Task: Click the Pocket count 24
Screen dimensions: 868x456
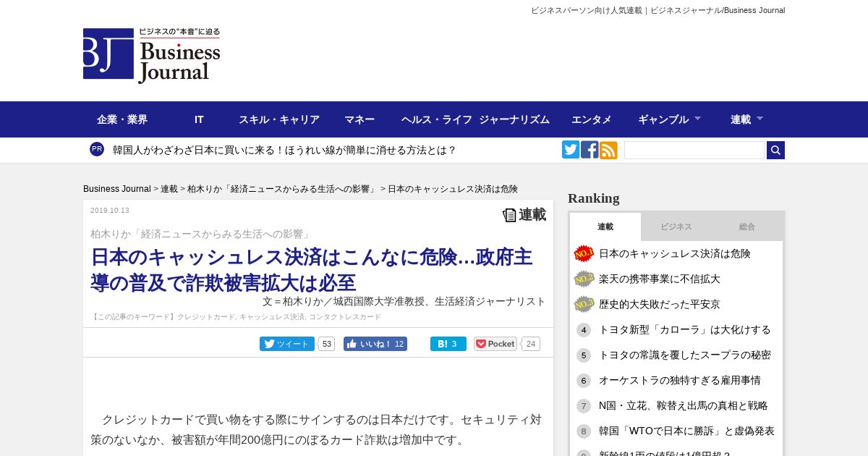Action: [531, 344]
